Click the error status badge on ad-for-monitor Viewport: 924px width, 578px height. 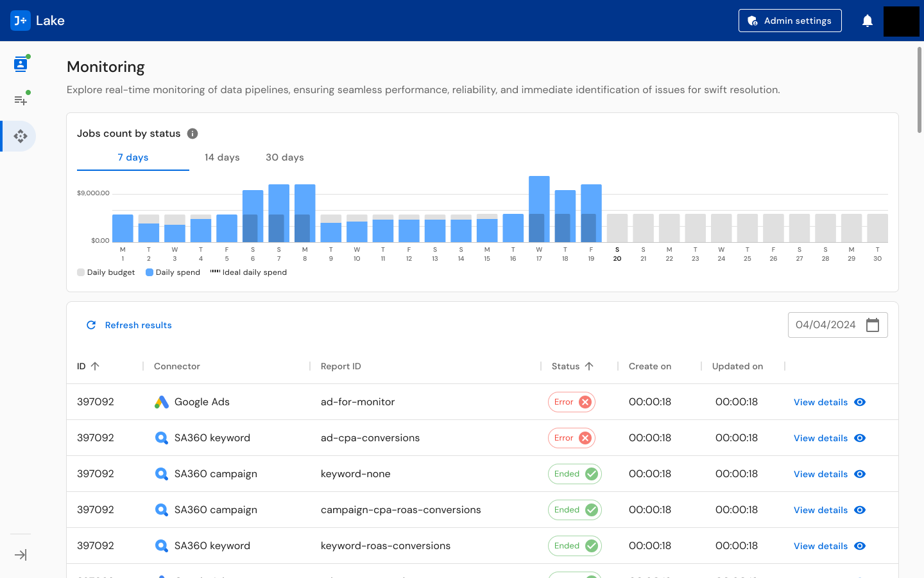coord(571,401)
